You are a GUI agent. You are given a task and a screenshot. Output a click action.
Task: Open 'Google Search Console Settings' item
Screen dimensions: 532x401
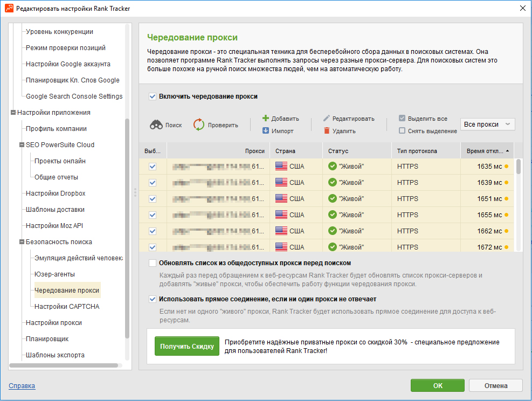(74, 96)
